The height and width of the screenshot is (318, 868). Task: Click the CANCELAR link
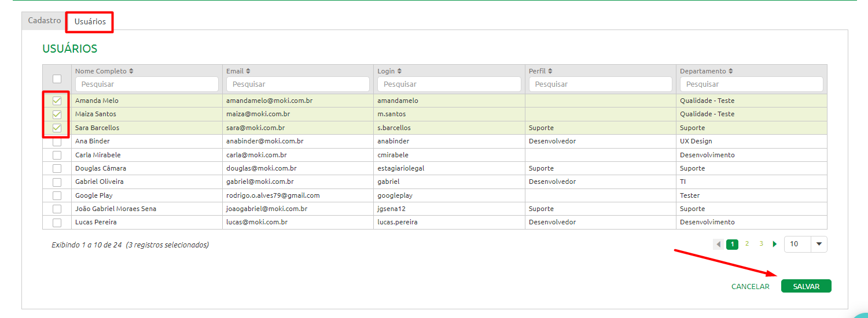(751, 286)
